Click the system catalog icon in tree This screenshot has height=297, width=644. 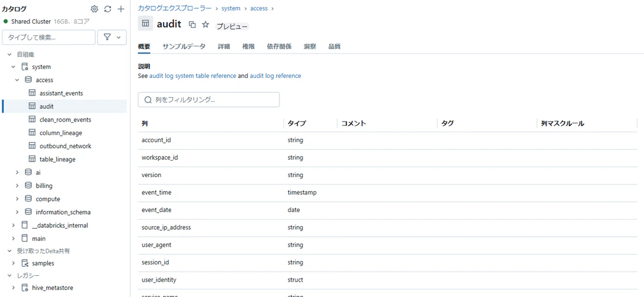25,67
